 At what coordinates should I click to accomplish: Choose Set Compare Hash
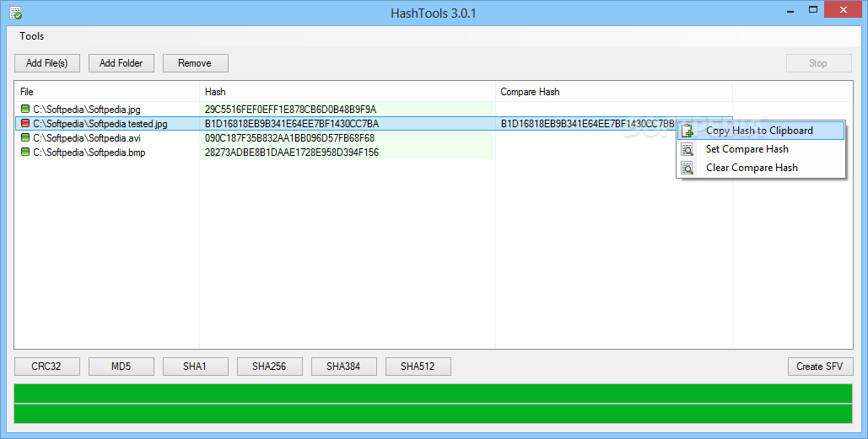[x=761, y=149]
